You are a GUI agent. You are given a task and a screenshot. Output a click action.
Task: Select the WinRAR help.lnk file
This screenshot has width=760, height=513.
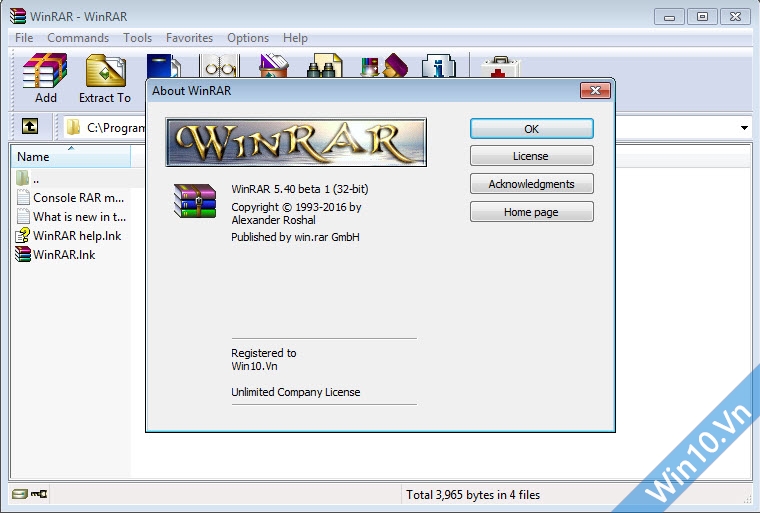point(77,236)
